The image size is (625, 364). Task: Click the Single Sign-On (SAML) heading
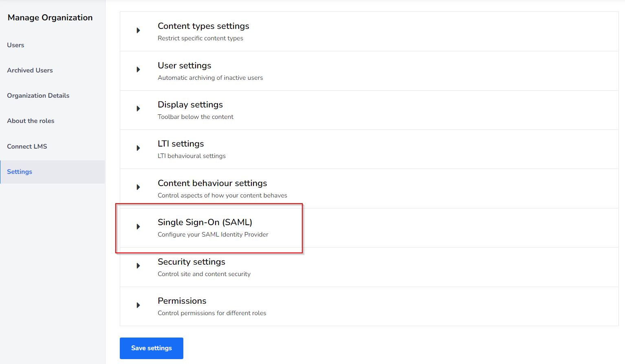(x=205, y=222)
